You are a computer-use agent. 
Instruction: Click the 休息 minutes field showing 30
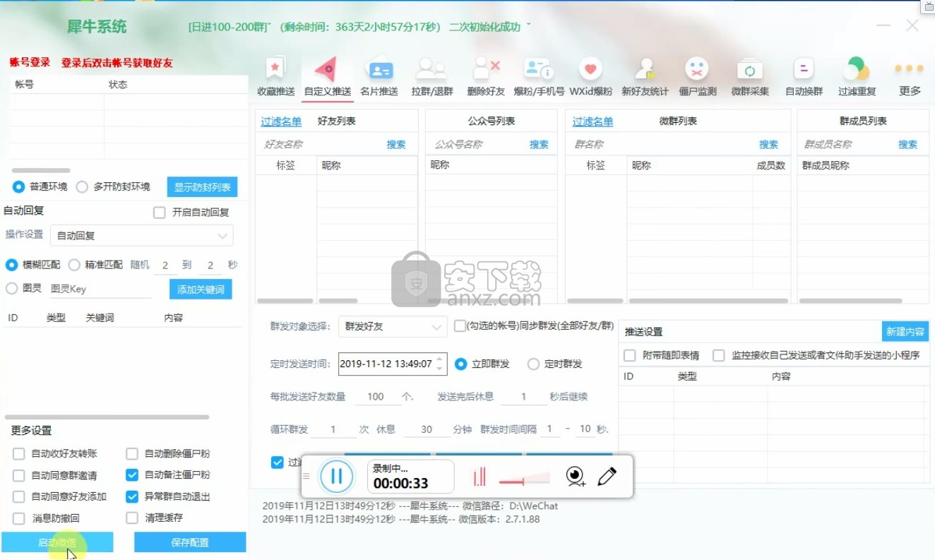(x=427, y=429)
